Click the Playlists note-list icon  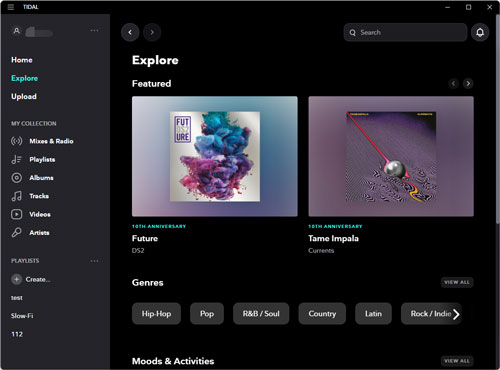pyautogui.click(x=17, y=159)
